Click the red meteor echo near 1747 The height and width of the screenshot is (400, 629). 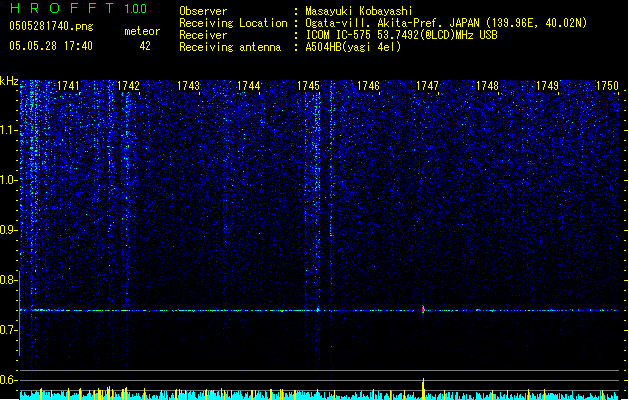tap(423, 309)
